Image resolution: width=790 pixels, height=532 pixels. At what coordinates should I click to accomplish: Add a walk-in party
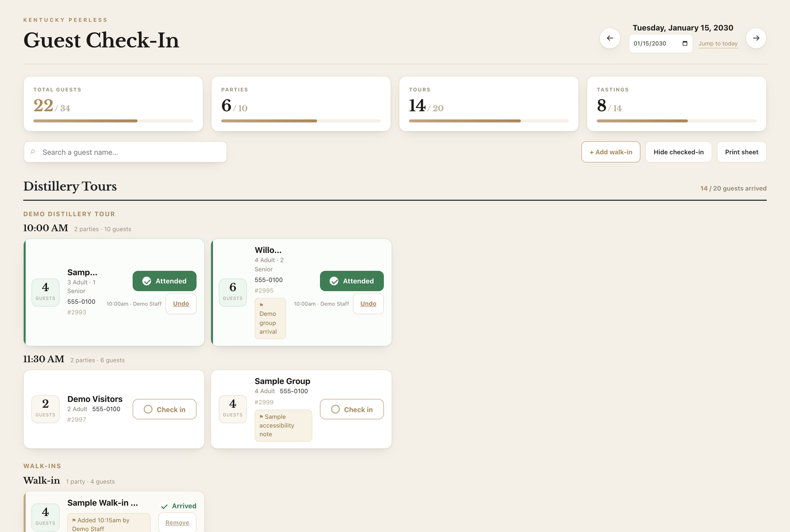(x=610, y=152)
